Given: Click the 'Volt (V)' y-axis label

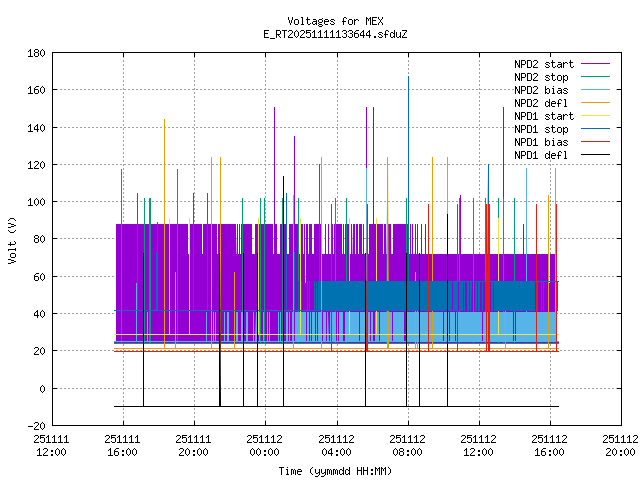Looking at the screenshot, I should click(12, 240).
